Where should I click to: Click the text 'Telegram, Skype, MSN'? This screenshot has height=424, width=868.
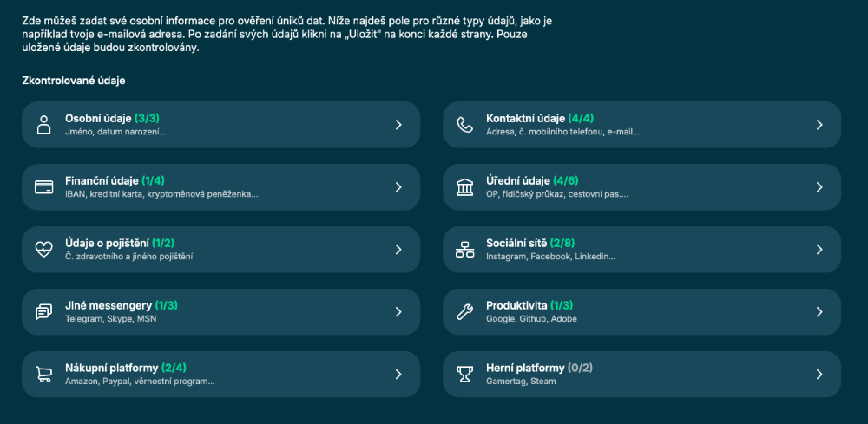point(111,320)
